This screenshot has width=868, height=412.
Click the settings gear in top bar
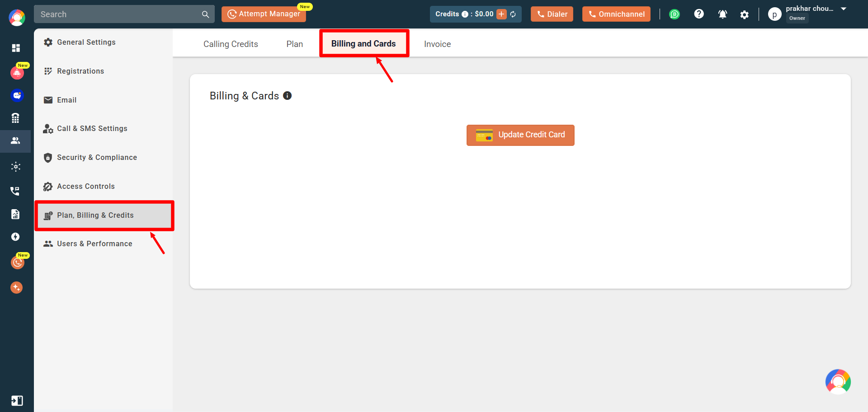[744, 14]
